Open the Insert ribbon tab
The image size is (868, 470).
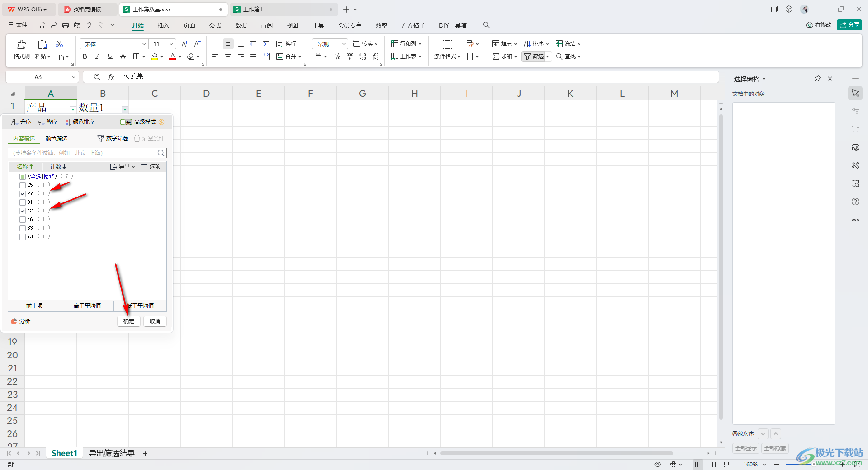[x=163, y=25]
